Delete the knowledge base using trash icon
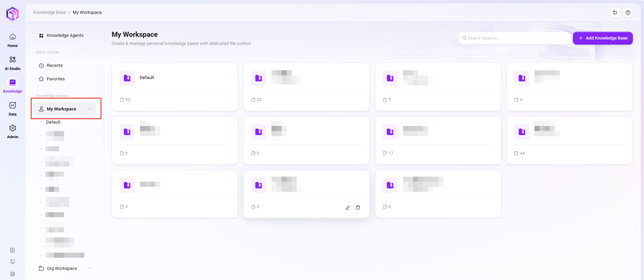 click(358, 208)
